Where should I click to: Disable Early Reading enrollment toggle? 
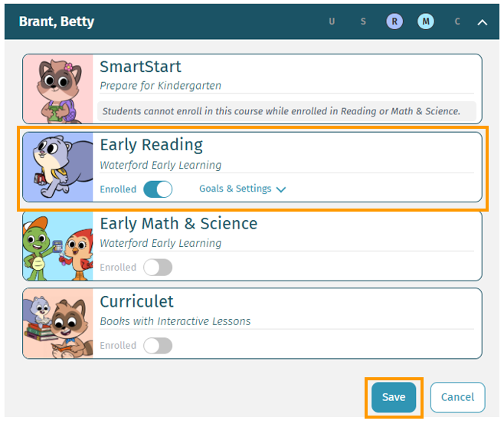158,189
